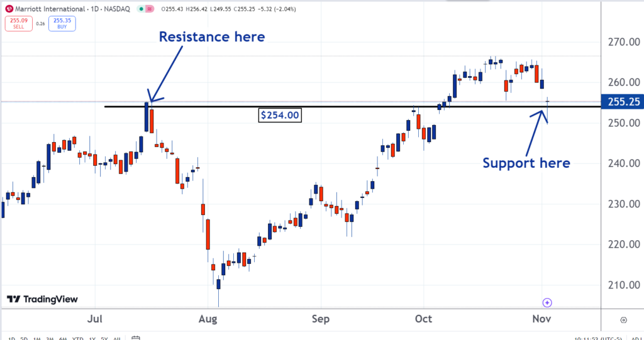This screenshot has width=644, height=340.
Task: Select the 6M date range
Action: click(x=63, y=338)
